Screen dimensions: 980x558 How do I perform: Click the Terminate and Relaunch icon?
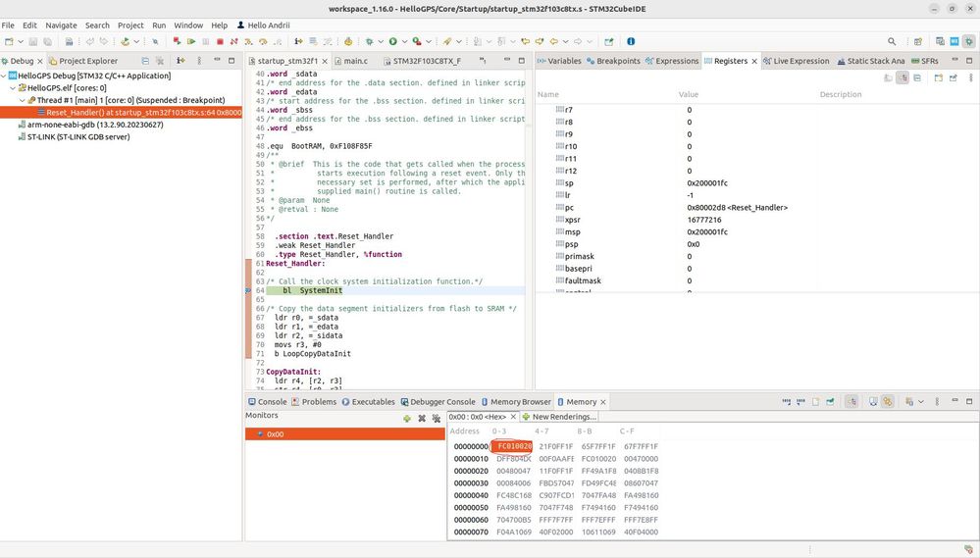pyautogui.click(x=177, y=42)
